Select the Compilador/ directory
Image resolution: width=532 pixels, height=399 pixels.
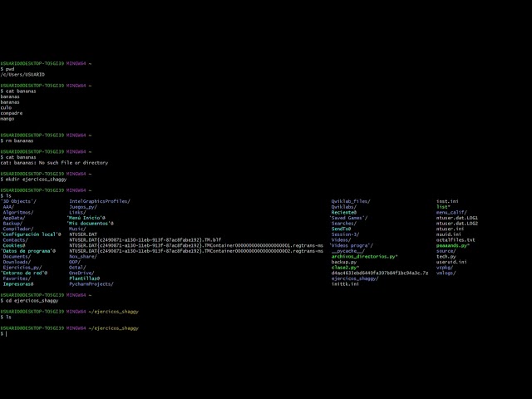click(x=18, y=229)
